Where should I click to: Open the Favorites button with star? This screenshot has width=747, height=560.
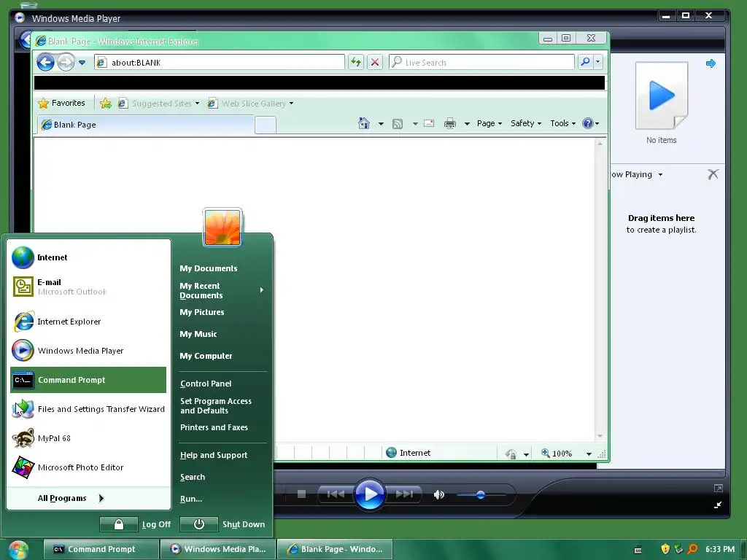point(61,103)
